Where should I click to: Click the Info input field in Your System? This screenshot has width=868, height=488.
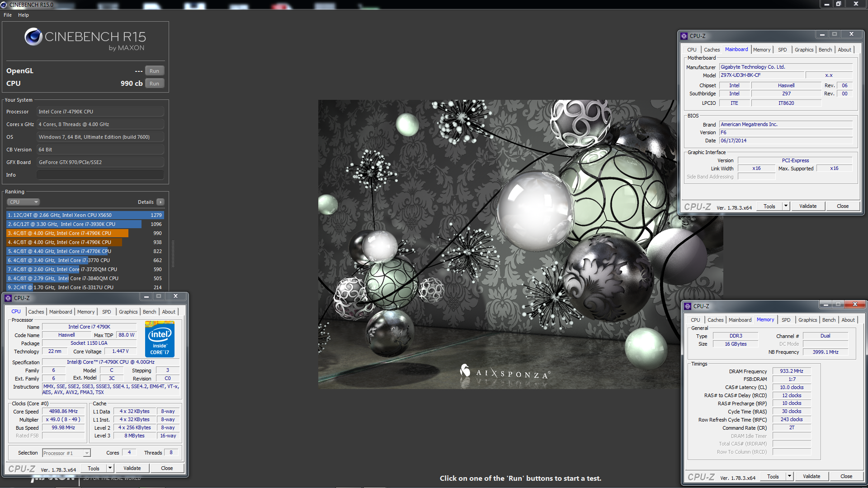100,175
